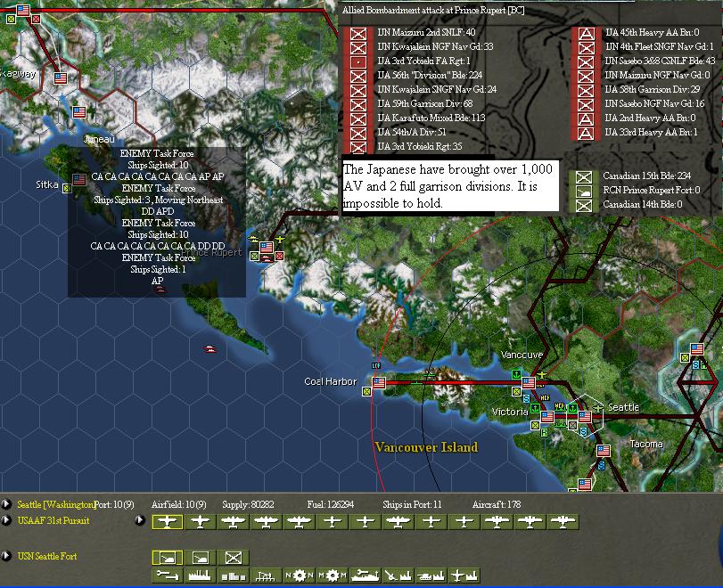Screen dimensions: 723x588
Task: Click the ship repair yard icon
Action: tap(366, 576)
